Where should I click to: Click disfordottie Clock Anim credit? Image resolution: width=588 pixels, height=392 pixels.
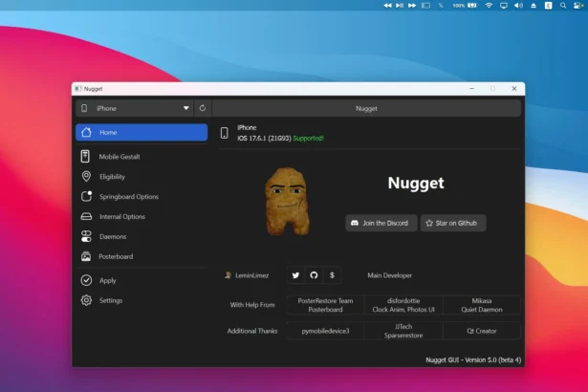pyautogui.click(x=403, y=305)
